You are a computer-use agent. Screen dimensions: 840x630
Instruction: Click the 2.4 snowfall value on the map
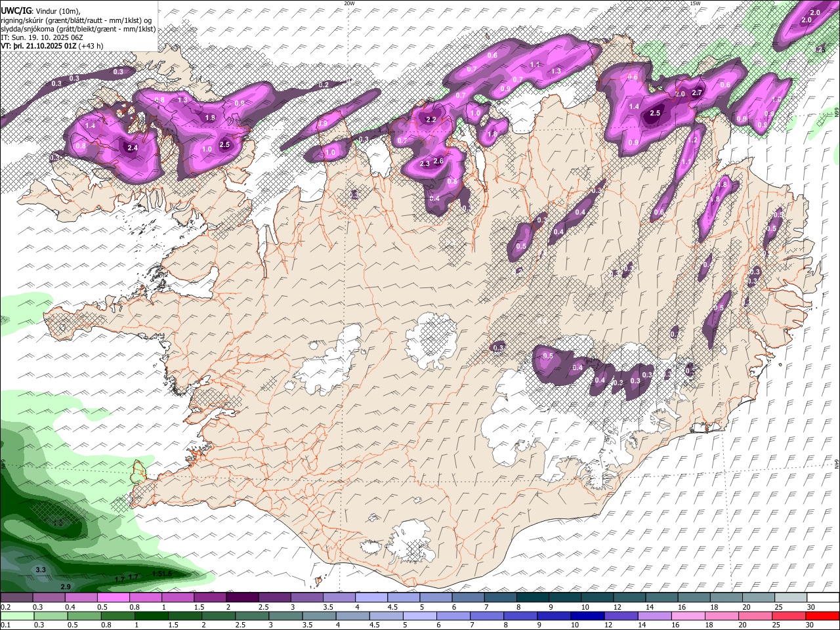point(133,148)
